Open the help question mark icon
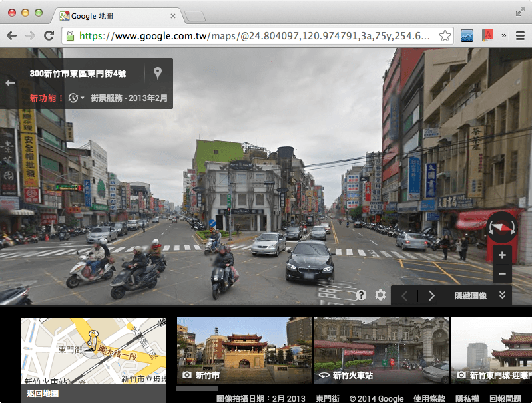532x403 pixels. pyautogui.click(x=362, y=295)
